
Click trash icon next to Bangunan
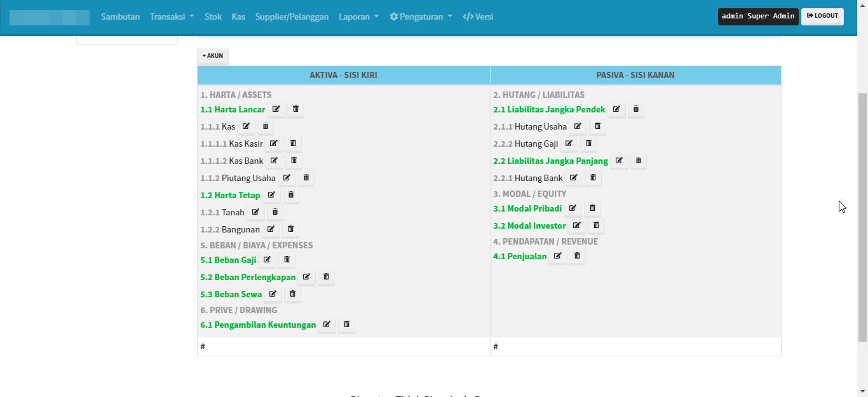[x=291, y=229]
